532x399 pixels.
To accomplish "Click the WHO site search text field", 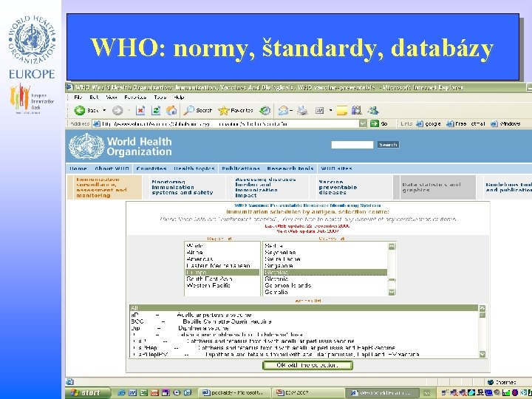I will coord(352,145).
